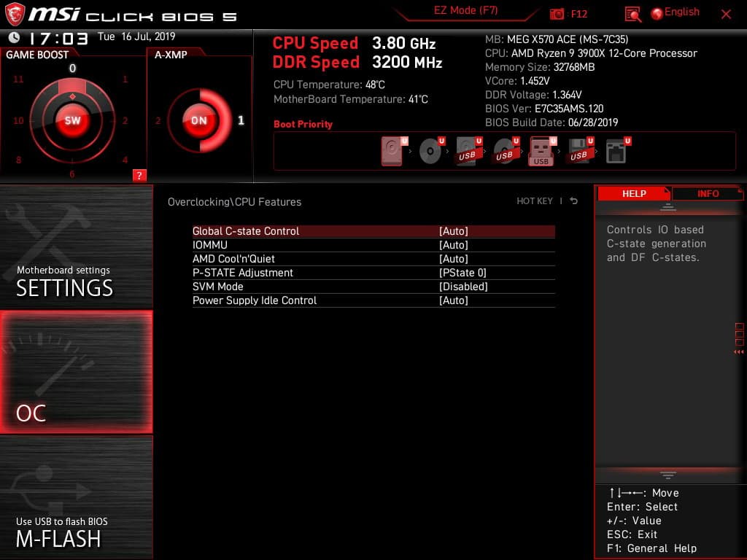Click the red arrows side panel collapse handle
Screen dimensions: 747x560
pyautogui.click(x=738, y=352)
